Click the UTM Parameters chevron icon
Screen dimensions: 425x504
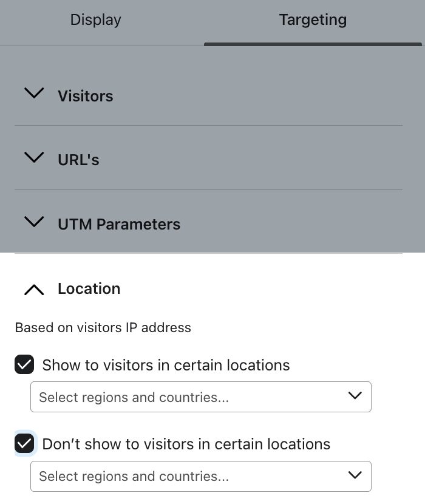pyautogui.click(x=34, y=222)
